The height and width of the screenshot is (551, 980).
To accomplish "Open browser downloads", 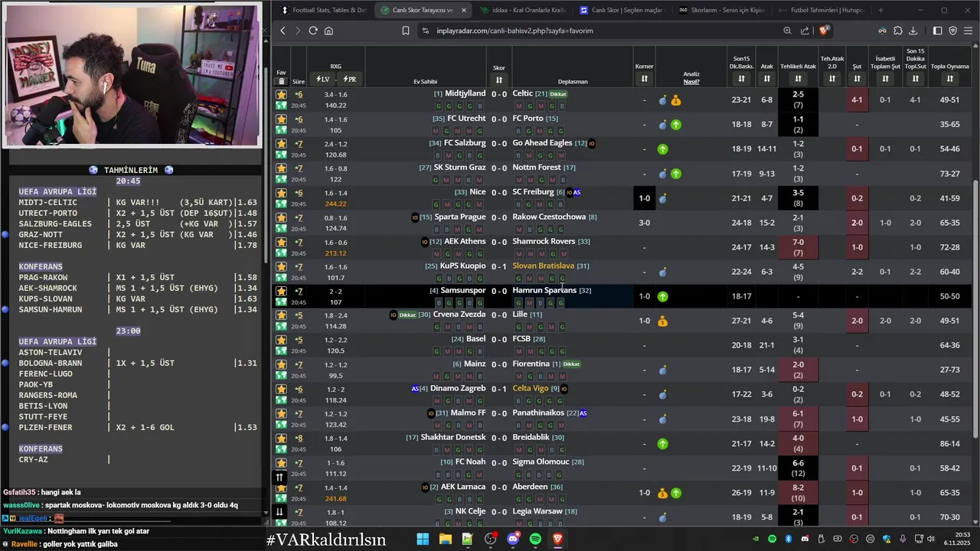I will tap(913, 31).
